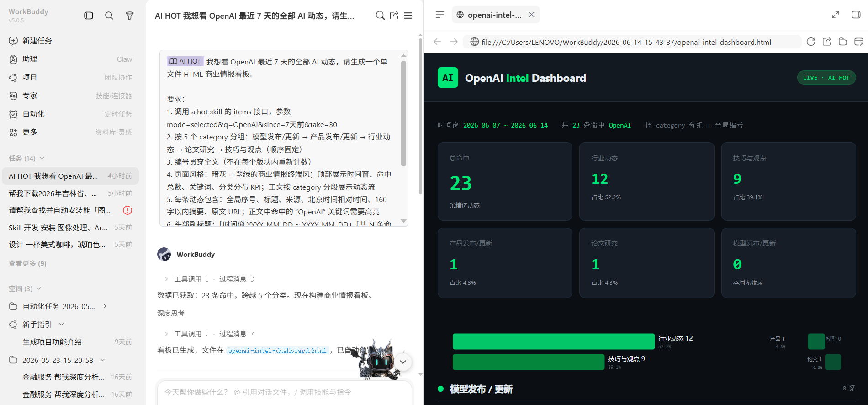Click the 行业动态 12 distribution bar
This screenshot has width=868, height=405.
click(x=554, y=341)
